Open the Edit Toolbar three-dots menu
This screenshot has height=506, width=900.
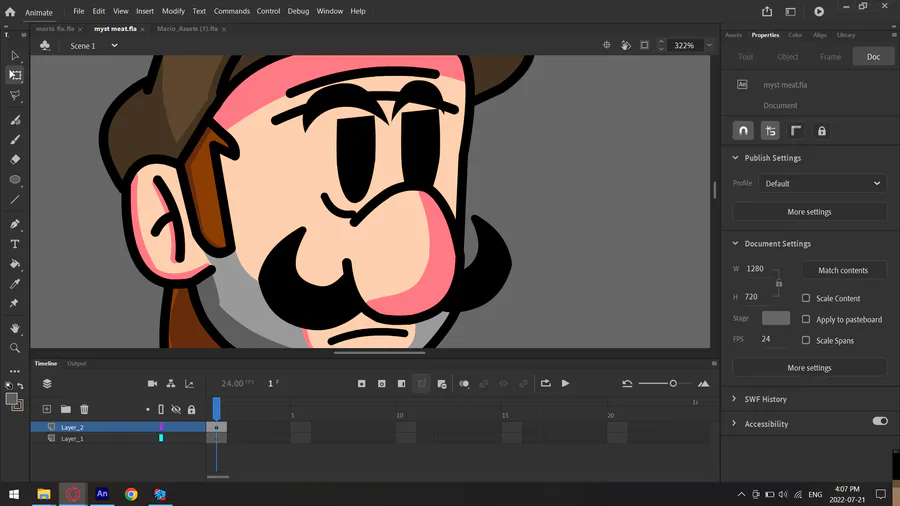(x=15, y=371)
